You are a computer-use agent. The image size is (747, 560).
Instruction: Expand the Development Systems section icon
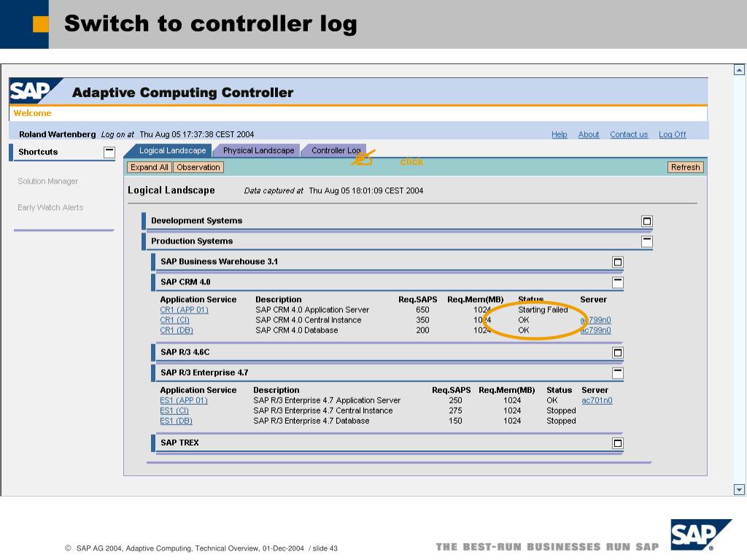tap(646, 221)
